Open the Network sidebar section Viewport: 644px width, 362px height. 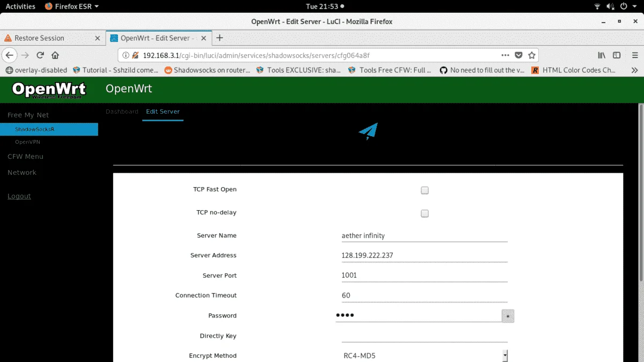click(x=22, y=173)
